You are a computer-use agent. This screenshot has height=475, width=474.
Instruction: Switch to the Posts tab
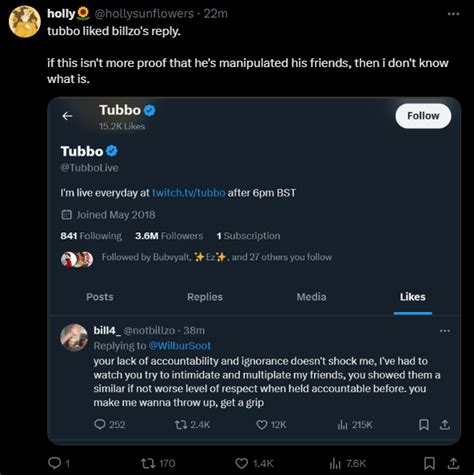(100, 297)
